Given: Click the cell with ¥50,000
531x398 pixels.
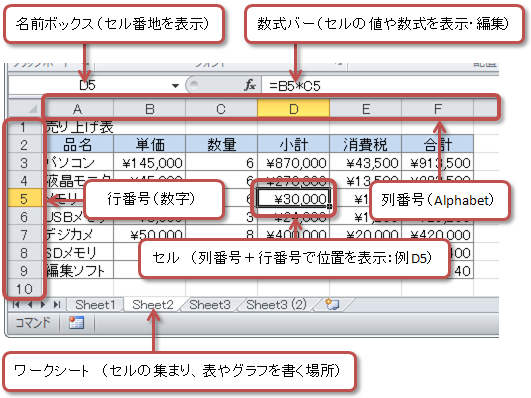Looking at the screenshot, I should pos(150,234).
